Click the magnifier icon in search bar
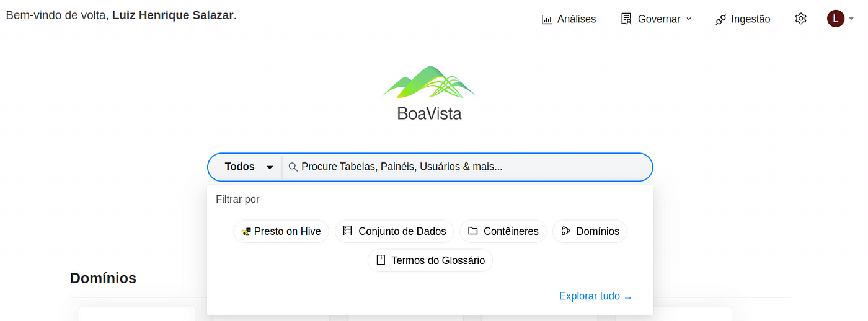The height and width of the screenshot is (321, 868). pos(293,167)
